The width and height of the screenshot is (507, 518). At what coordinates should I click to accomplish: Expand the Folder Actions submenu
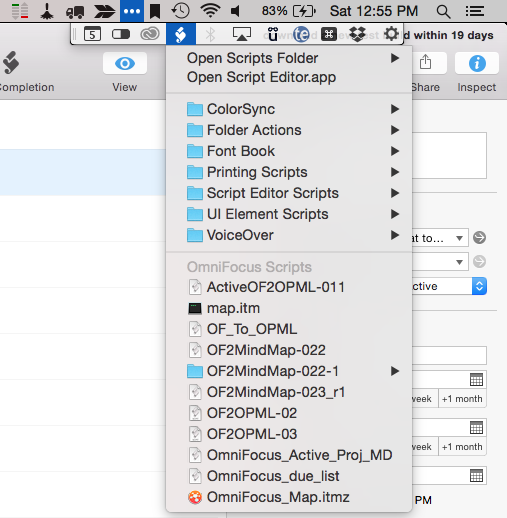pos(289,130)
